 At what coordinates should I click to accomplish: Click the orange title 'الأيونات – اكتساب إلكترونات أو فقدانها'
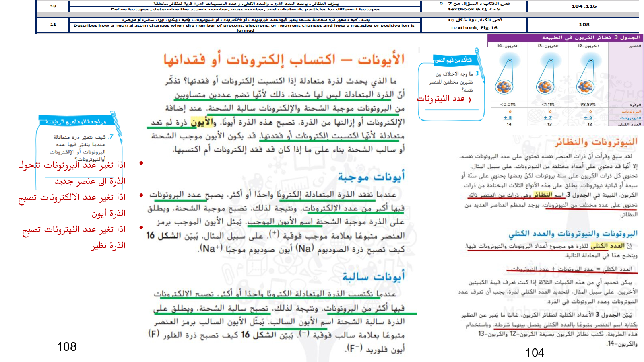(284, 60)
